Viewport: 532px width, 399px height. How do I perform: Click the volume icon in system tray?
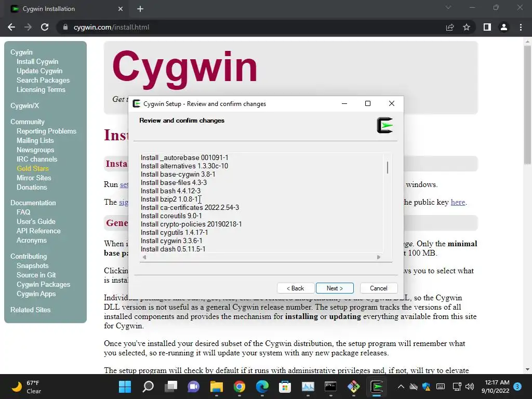coord(470,387)
